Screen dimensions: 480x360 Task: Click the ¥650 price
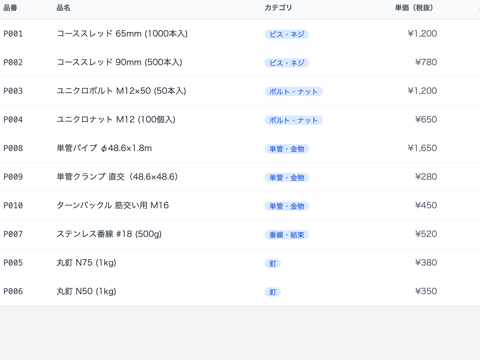426,120
